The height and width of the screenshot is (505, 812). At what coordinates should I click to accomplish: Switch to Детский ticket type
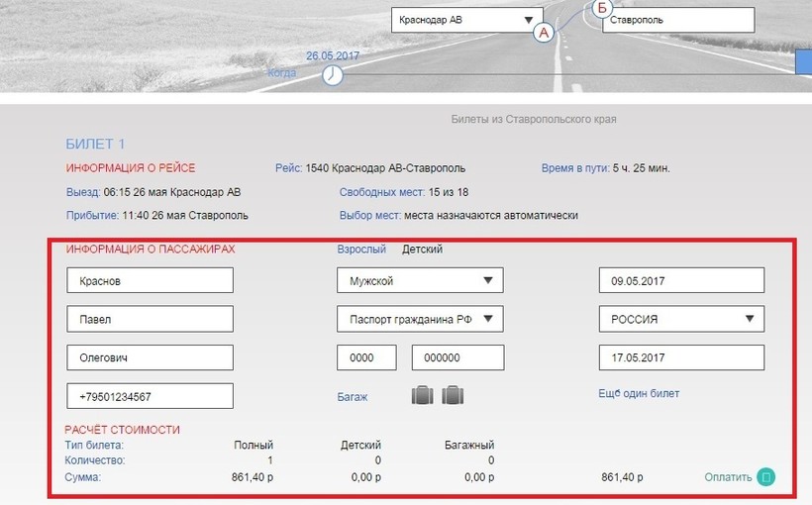[422, 250]
